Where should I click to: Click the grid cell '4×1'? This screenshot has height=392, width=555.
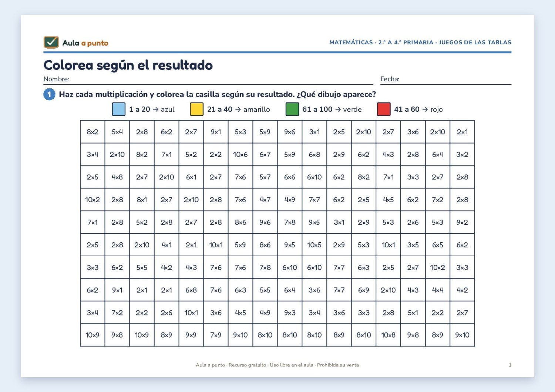[166, 245]
